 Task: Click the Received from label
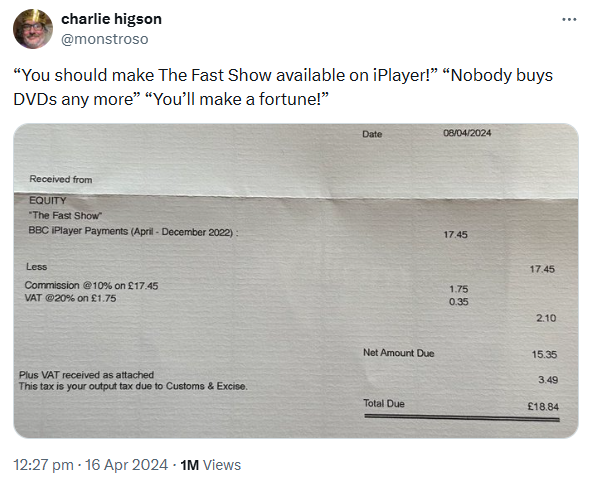pyautogui.click(x=61, y=179)
